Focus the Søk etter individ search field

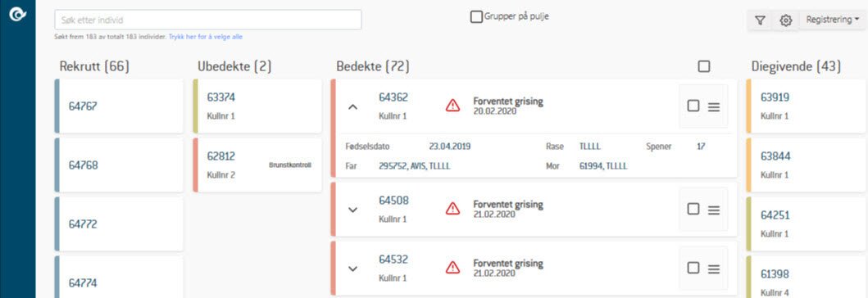pos(208,20)
